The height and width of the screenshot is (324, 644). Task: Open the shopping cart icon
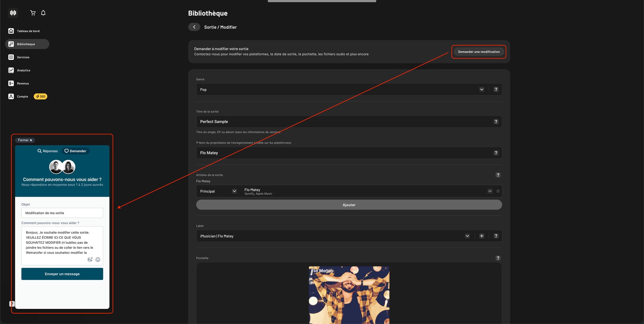(33, 13)
